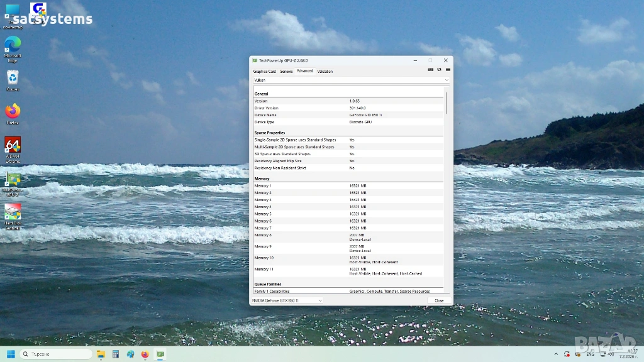Click the Windows Start button
This screenshot has height=362, width=644.
click(11, 354)
